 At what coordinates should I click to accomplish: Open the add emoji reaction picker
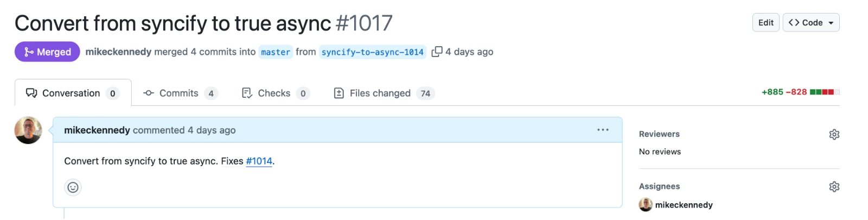coord(73,187)
